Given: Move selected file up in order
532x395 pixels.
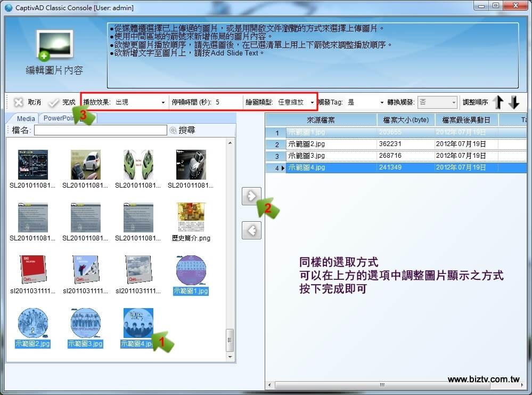Looking at the screenshot, I should pos(498,102).
